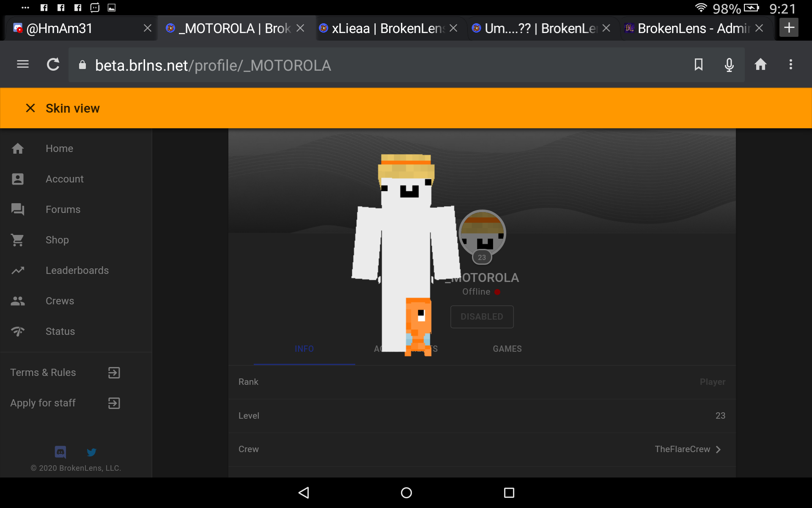Click the Rank row Player value
Image resolution: width=812 pixels, height=508 pixels.
(713, 382)
